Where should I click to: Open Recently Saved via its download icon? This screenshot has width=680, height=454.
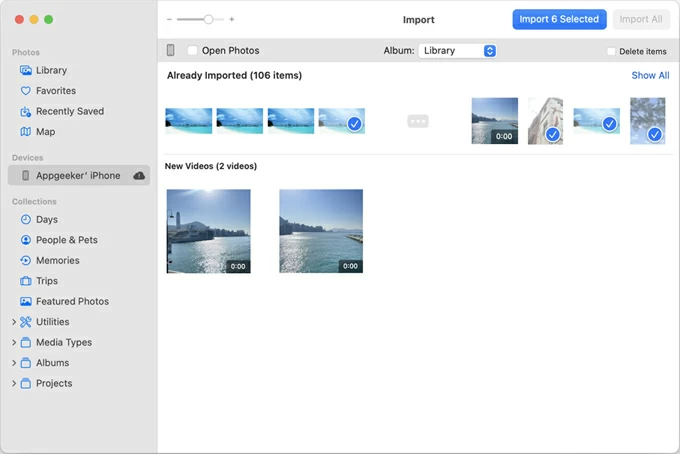pos(26,111)
